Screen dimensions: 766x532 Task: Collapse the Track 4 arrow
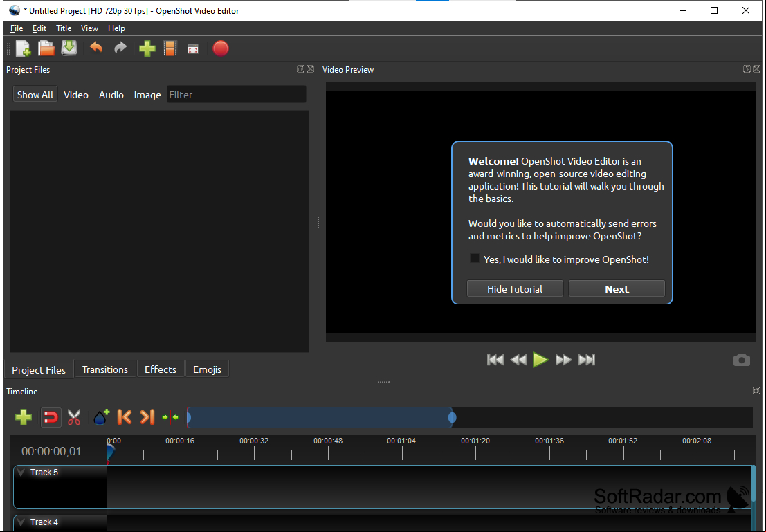[x=21, y=522]
